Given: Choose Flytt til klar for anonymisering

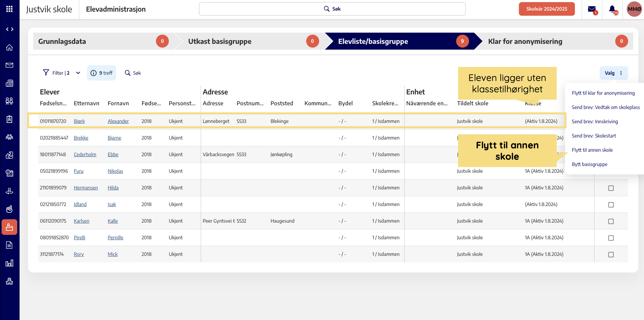Looking at the screenshot, I should (x=603, y=93).
